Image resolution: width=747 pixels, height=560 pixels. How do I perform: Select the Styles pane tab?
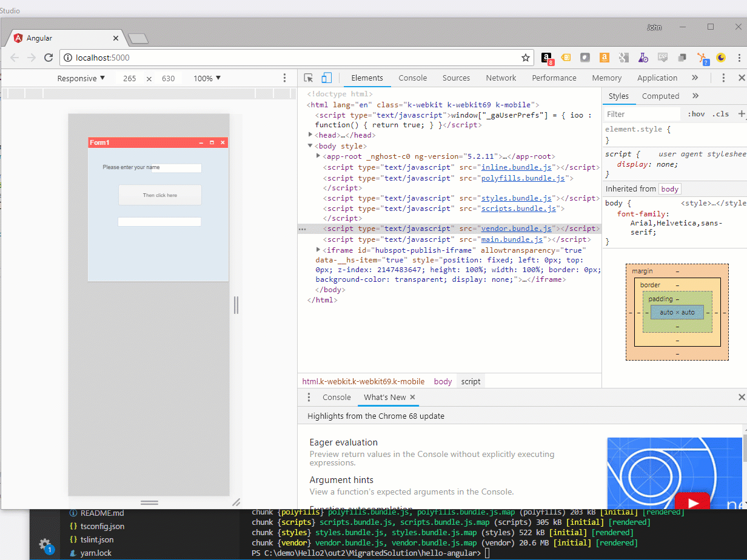619,96
